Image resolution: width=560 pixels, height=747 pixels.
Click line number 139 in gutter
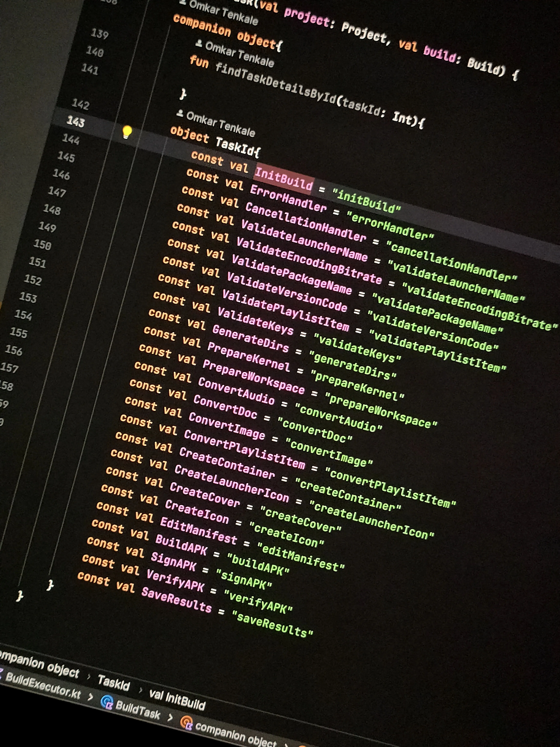pos(100,34)
